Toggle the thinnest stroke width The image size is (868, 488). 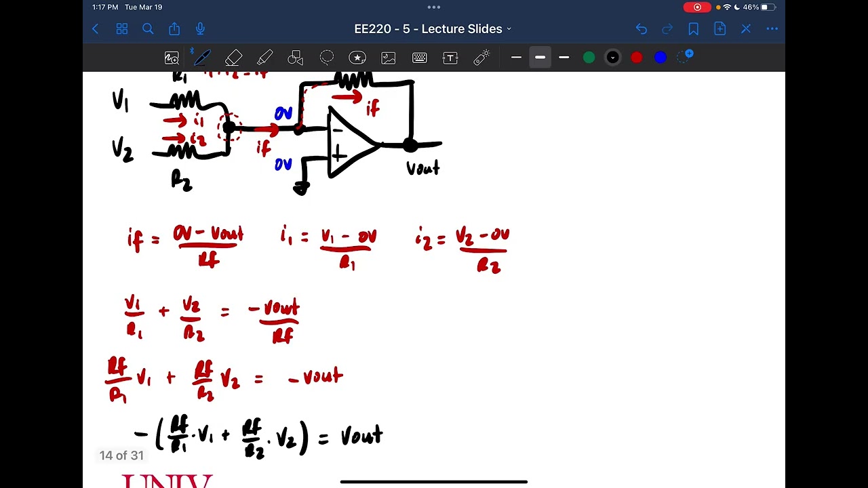click(516, 58)
